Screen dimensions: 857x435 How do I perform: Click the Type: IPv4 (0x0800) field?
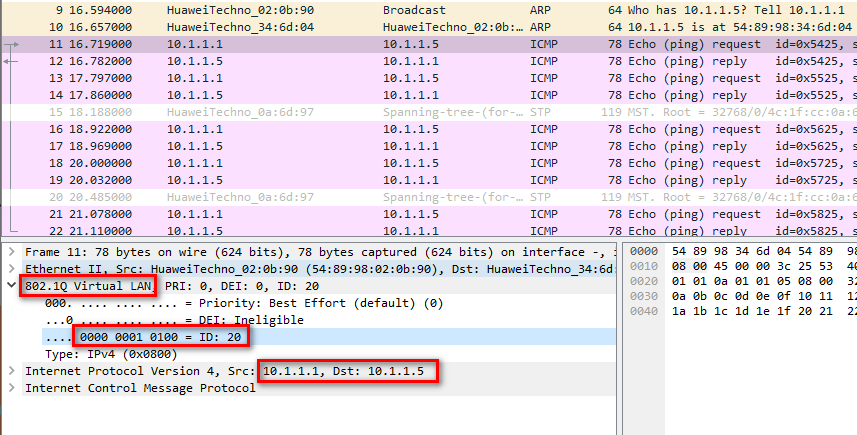click(111, 354)
